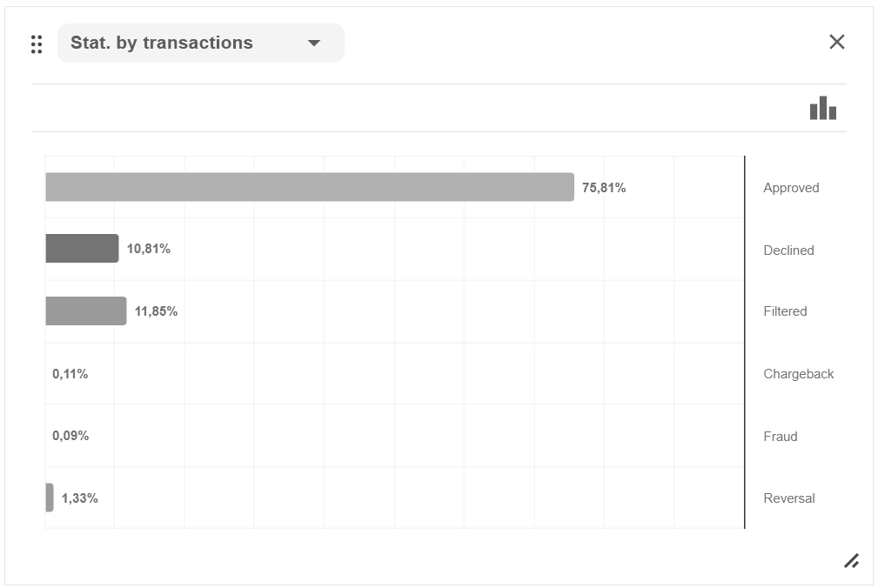Click the 75,81% value label
This screenshot has width=878, height=588.
[x=604, y=188]
